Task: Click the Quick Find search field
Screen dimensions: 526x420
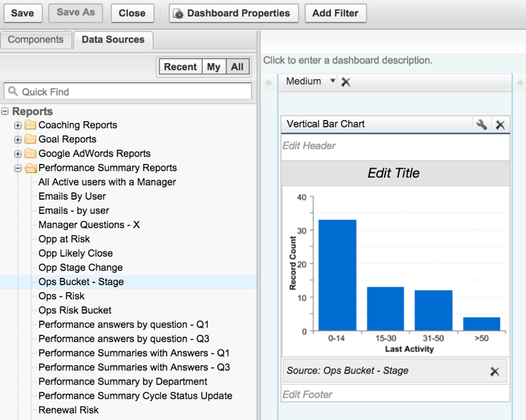Action: 129,91
